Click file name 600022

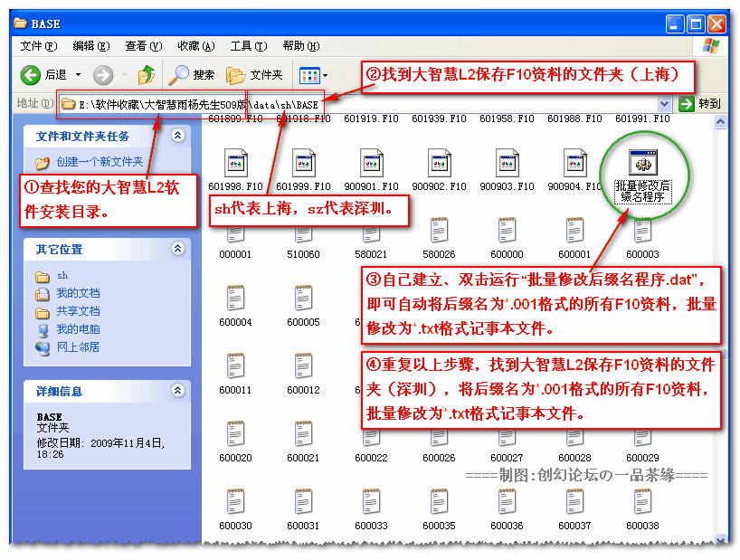[372, 458]
